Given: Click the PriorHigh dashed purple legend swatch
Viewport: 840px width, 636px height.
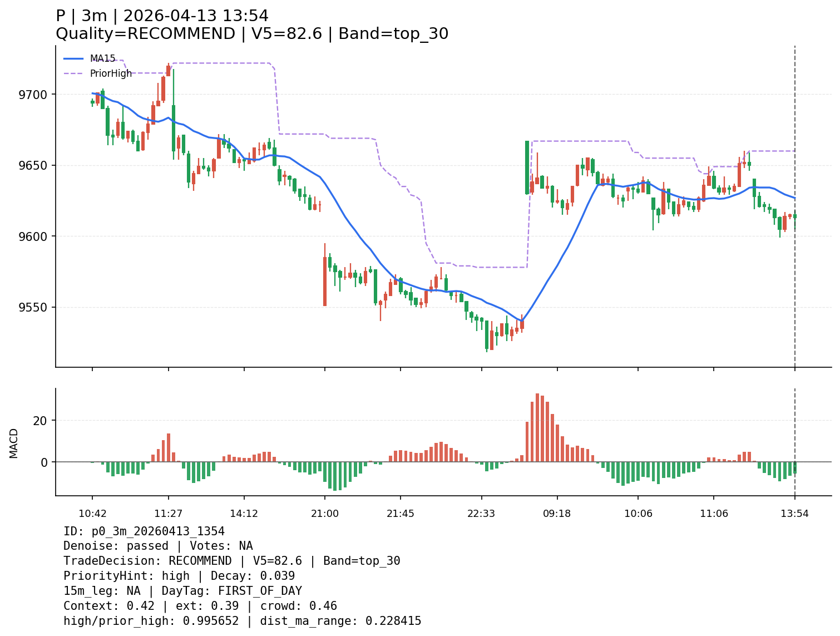Looking at the screenshot, I should pos(73,73).
